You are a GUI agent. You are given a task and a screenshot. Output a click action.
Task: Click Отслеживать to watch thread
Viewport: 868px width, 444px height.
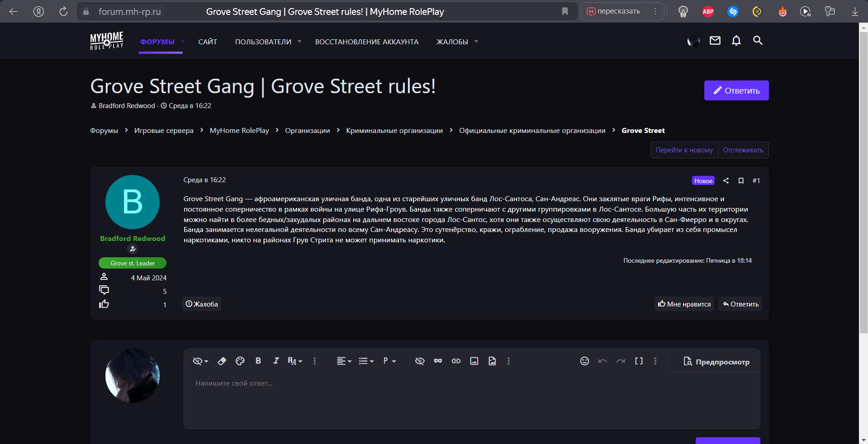[743, 150]
